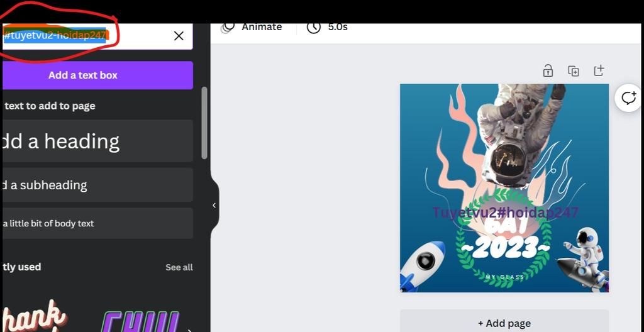
Task: Duplicate the page using copy icon
Action: pos(574,70)
